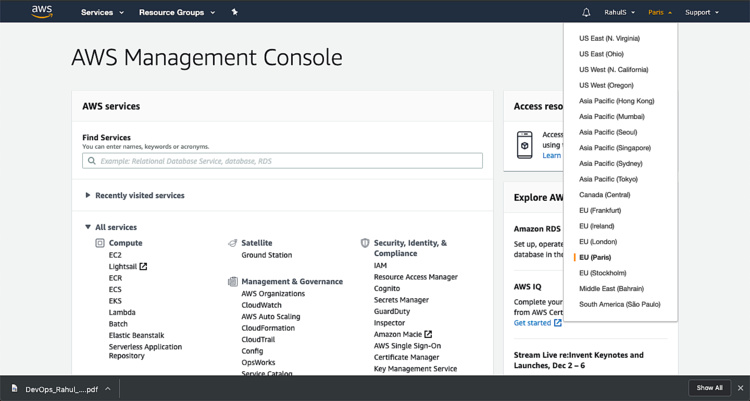Click external link icon beside Lightsail

(143, 267)
